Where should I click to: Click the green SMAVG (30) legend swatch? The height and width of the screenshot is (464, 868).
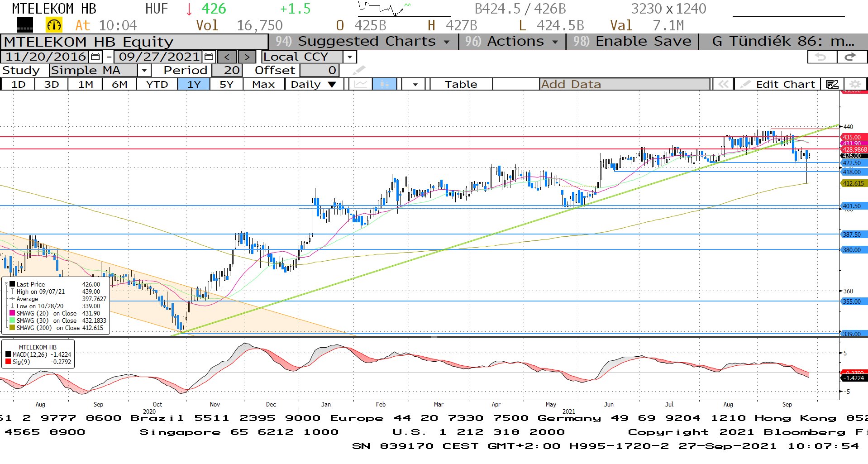[12, 320]
